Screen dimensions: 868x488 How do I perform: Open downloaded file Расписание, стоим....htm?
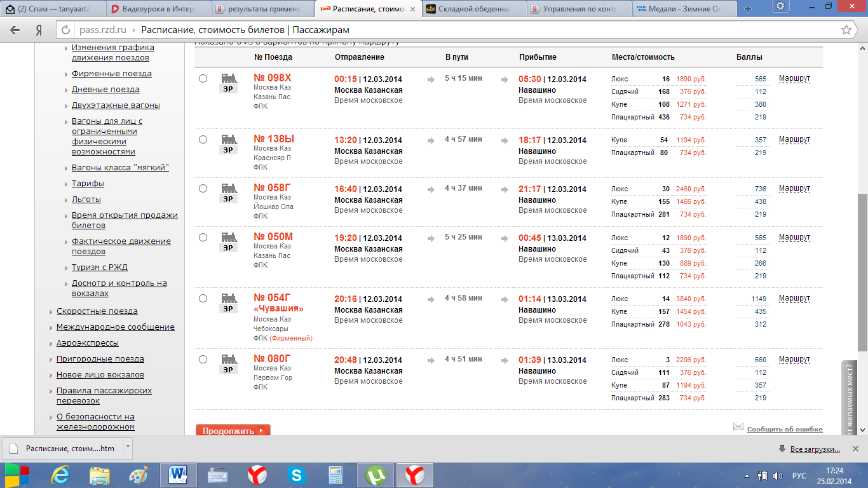[62, 449]
